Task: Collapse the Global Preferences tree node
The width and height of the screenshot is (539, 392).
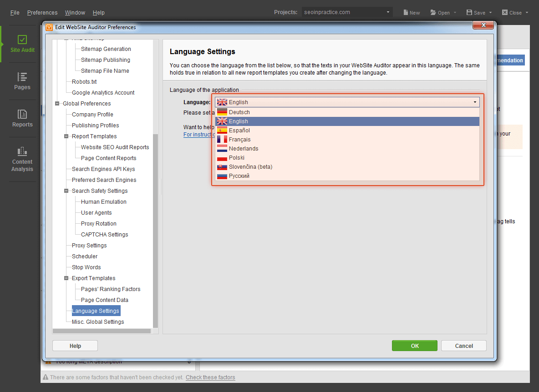Action: click(57, 104)
